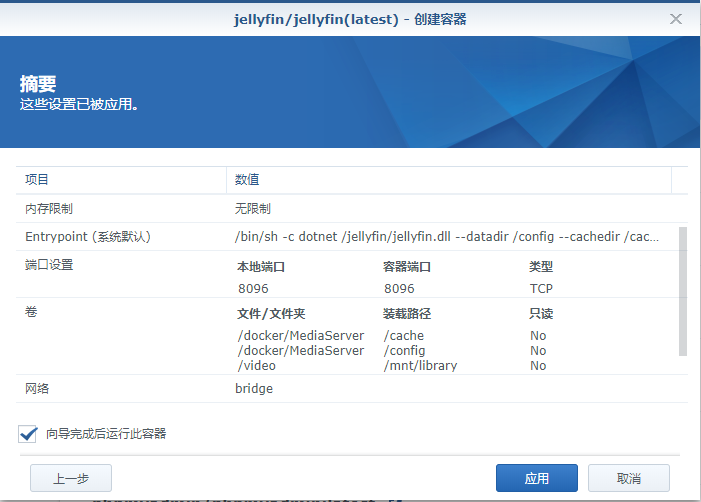Apply settings with 应用 button

tap(536, 478)
